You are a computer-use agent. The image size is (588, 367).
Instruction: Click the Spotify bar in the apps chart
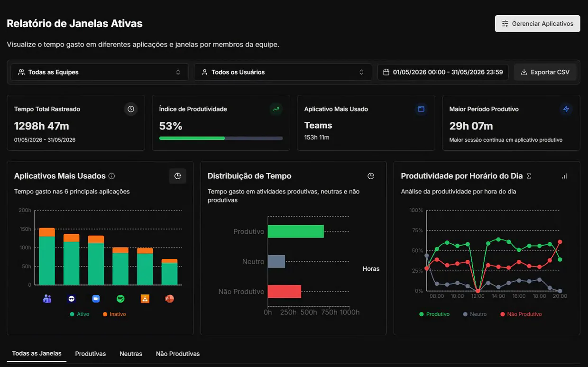tap(120, 266)
